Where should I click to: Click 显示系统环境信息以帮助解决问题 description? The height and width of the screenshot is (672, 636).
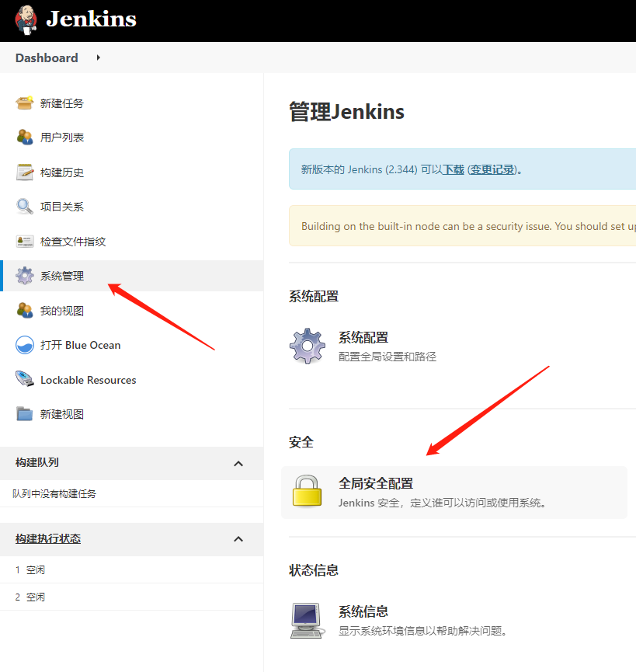pos(422,631)
